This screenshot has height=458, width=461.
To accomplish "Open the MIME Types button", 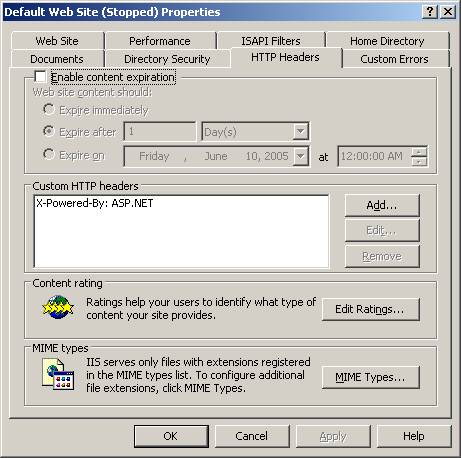I will [x=370, y=377].
